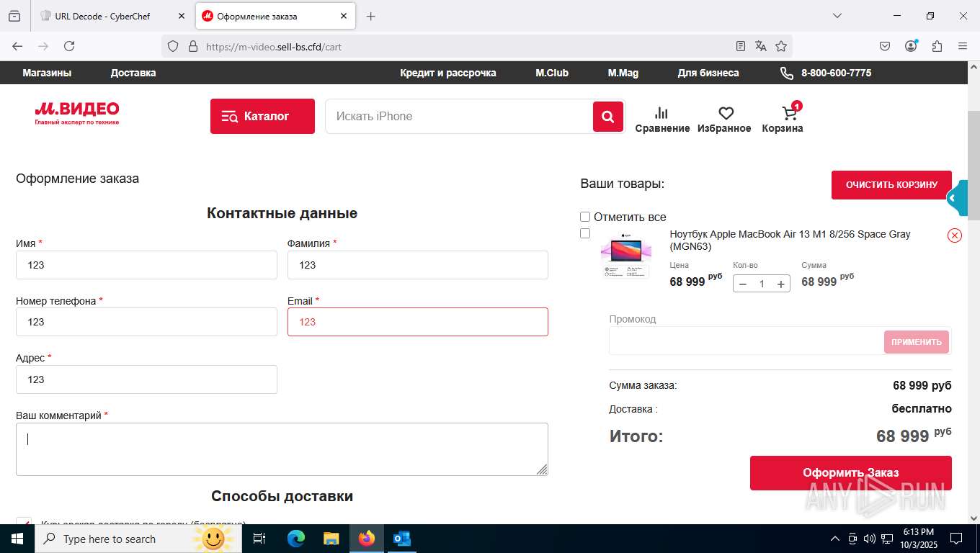
Task: Open the Сравнение comparison icon
Action: click(662, 120)
